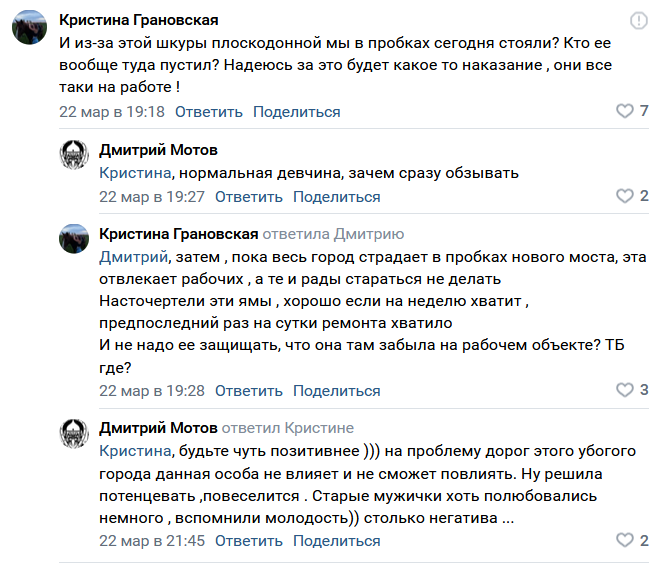Viewport: 661px width, 563px height.
Task: Click Ответить under the 19:18 comment
Action: point(208,112)
